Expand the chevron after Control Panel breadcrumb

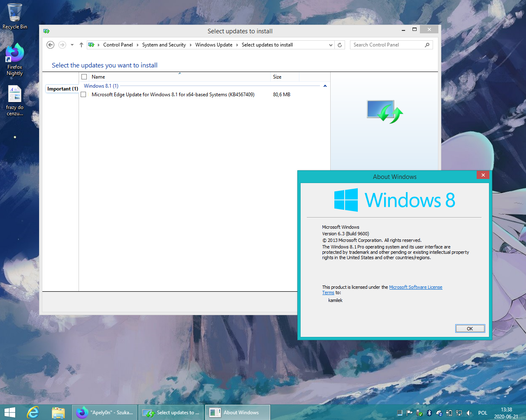click(x=137, y=45)
